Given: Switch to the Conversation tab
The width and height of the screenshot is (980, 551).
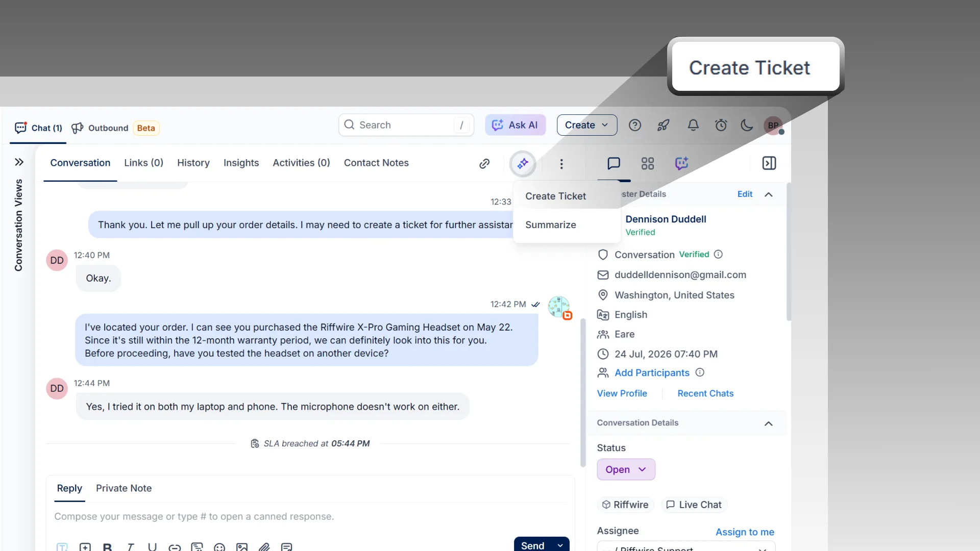Looking at the screenshot, I should click(x=80, y=163).
